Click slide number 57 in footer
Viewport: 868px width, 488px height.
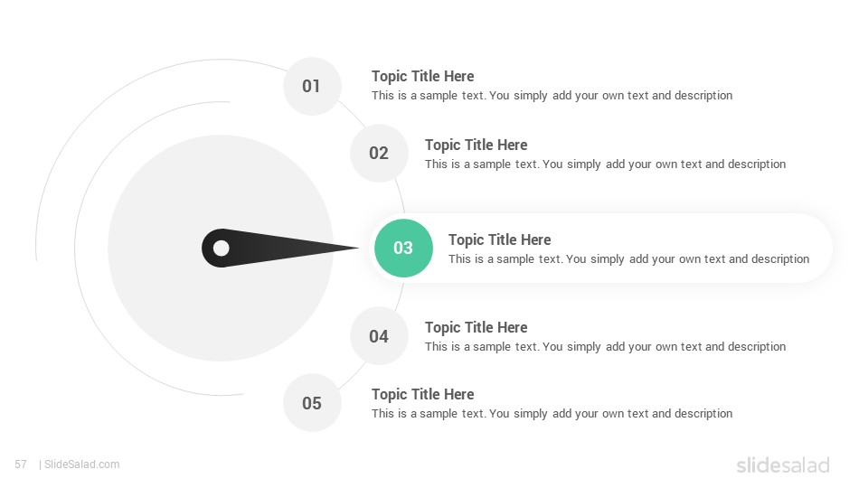coord(21,465)
